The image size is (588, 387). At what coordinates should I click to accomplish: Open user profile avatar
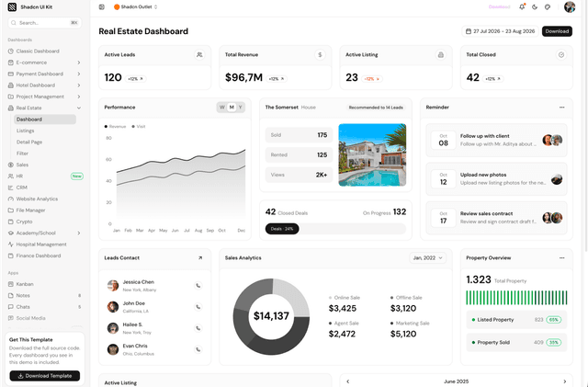570,6
